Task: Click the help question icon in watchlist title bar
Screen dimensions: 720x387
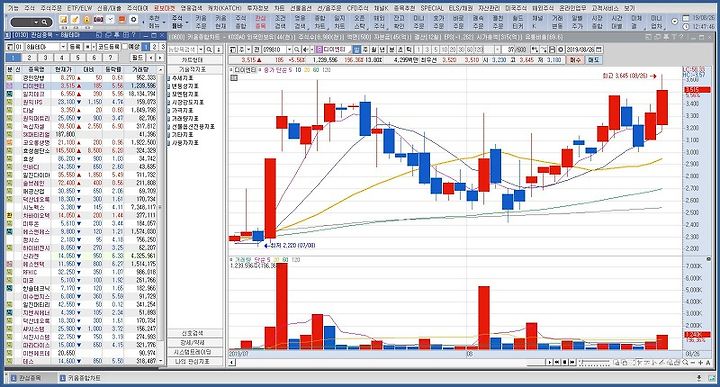Action: 134,35
